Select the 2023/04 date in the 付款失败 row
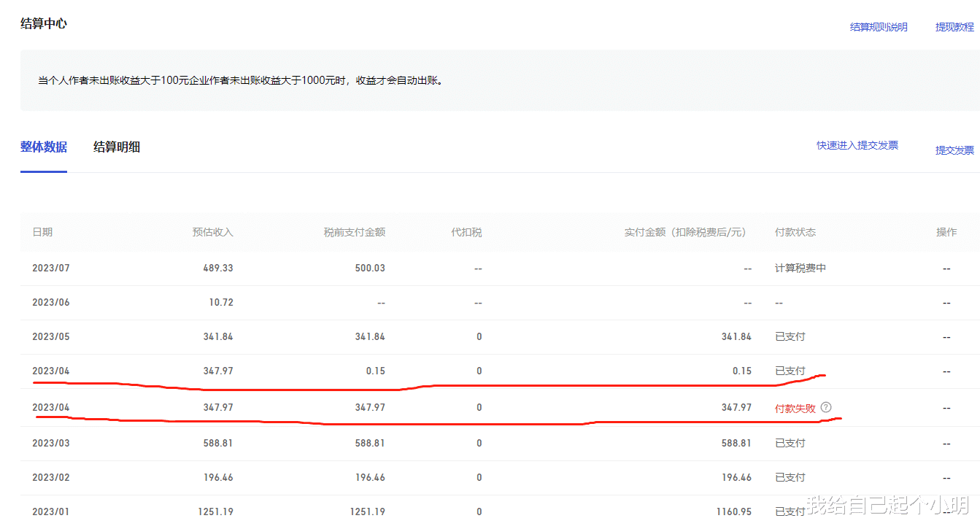980x529 pixels. [x=51, y=407]
